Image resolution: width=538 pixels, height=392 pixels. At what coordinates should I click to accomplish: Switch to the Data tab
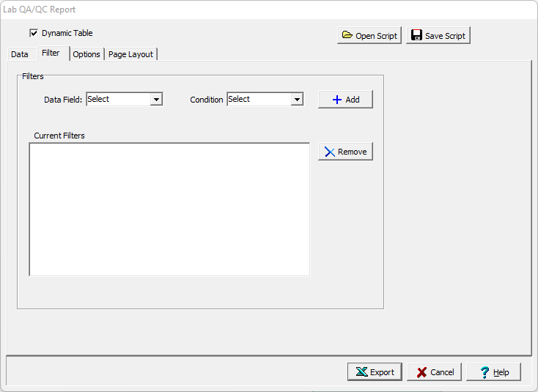20,54
